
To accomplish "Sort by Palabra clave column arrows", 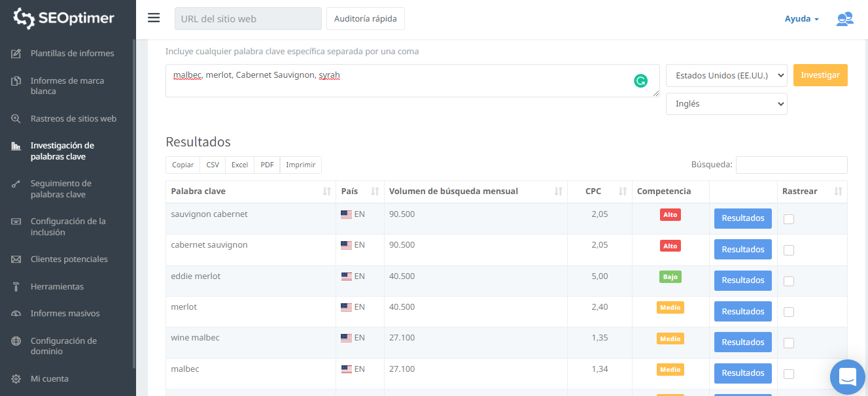I will (326, 191).
